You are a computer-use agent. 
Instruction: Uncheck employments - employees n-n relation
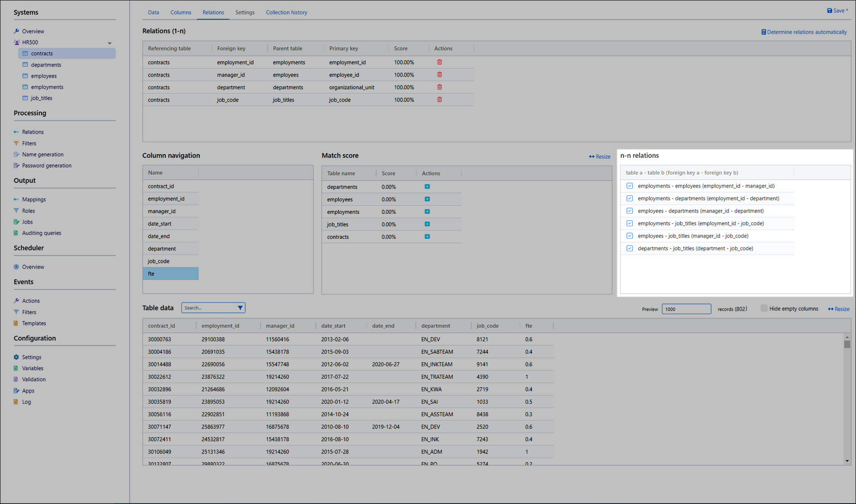click(x=630, y=186)
